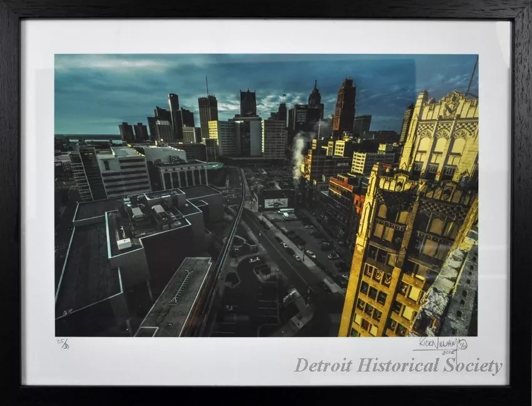Click the white mat border above the photo
The height and width of the screenshot is (406, 532).
[x=266, y=36]
